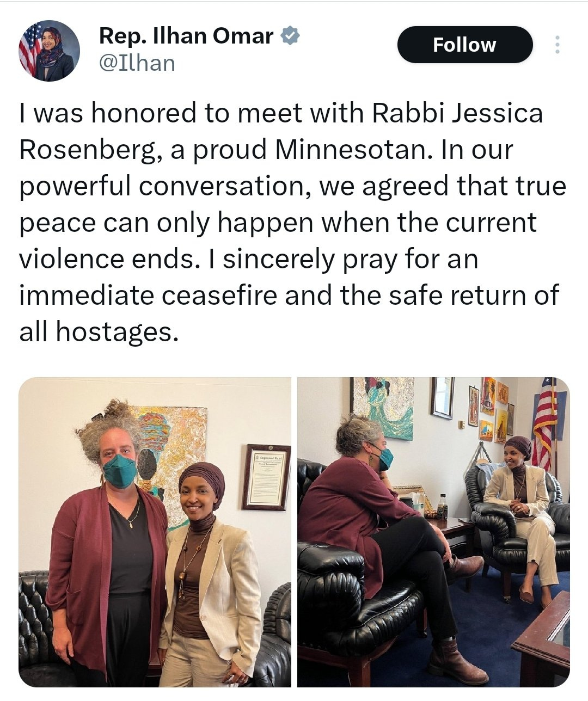Click the teal face mask in left photo

pos(120,471)
